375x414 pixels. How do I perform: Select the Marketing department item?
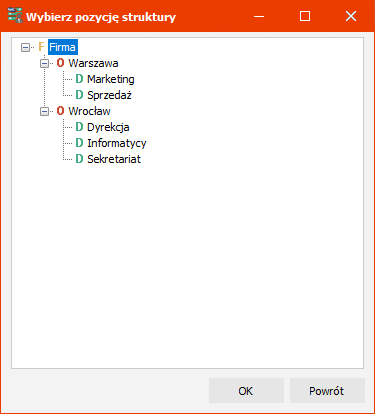[111, 79]
